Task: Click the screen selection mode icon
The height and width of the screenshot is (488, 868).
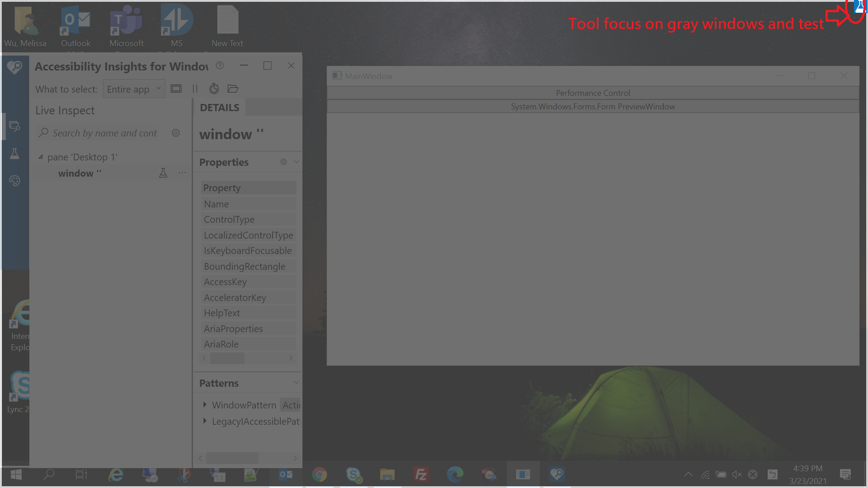Action: tap(176, 89)
